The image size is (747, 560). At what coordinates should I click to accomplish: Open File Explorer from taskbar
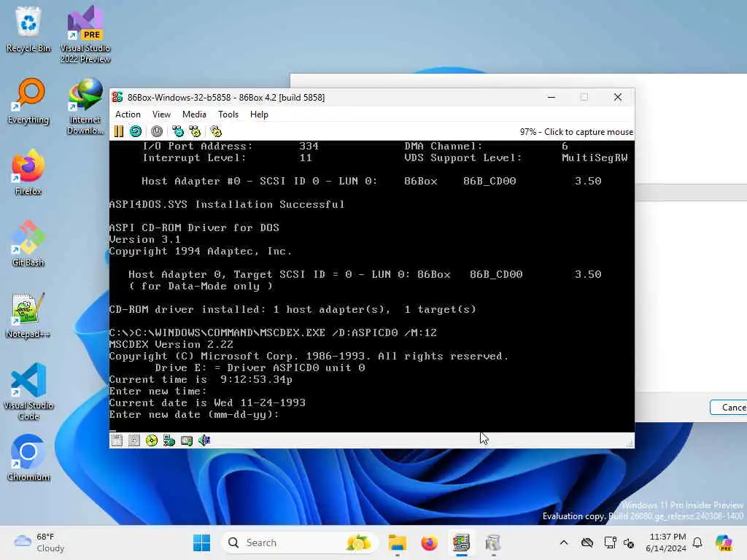397,542
